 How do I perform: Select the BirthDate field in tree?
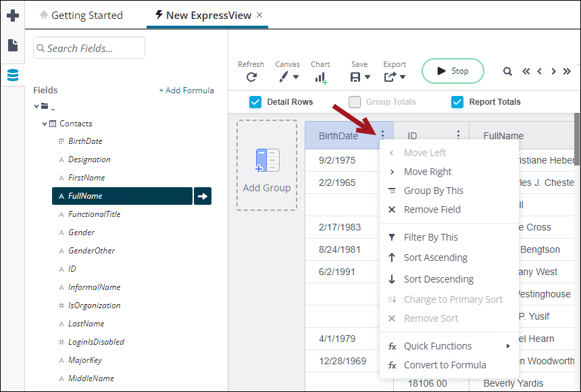(x=85, y=141)
